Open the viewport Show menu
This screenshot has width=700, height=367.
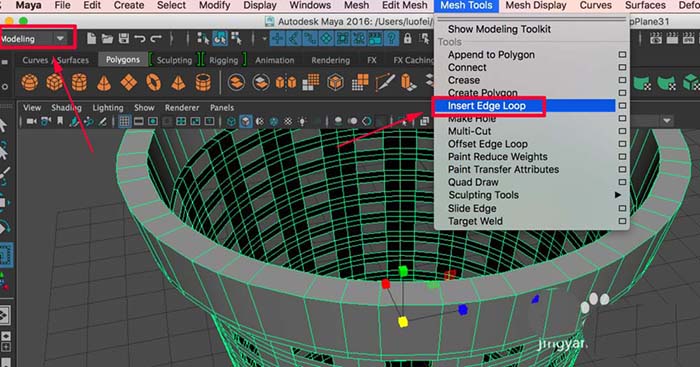[144, 108]
